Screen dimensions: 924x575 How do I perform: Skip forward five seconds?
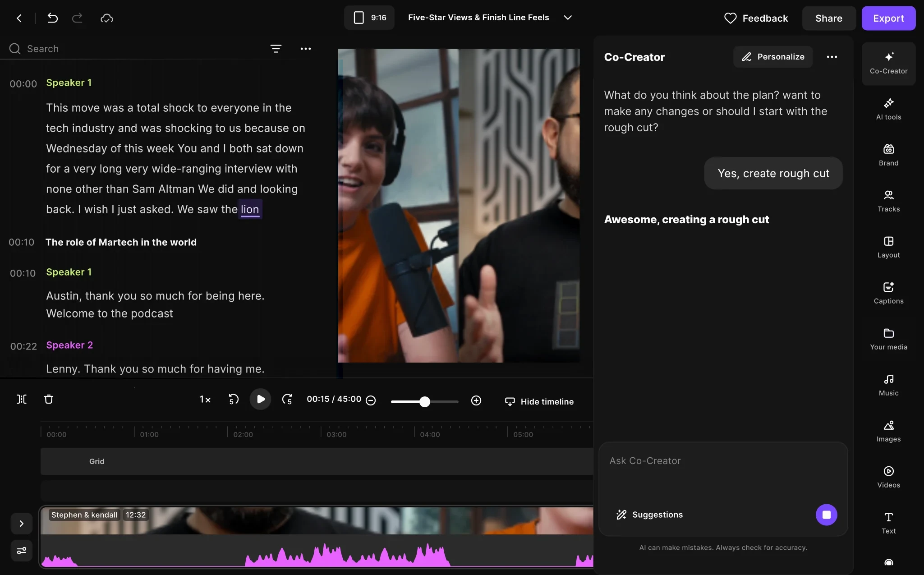point(287,400)
